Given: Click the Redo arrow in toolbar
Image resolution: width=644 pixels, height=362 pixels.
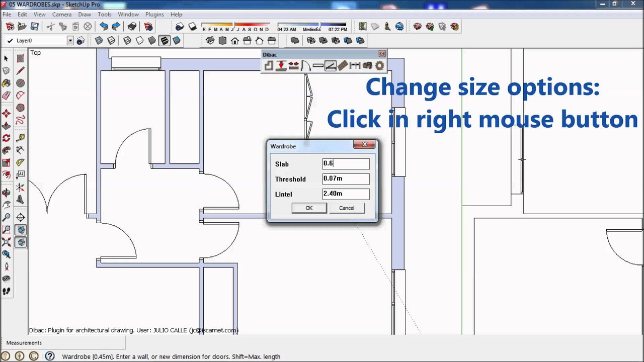Looking at the screenshot, I should pyautogui.click(x=116, y=26).
